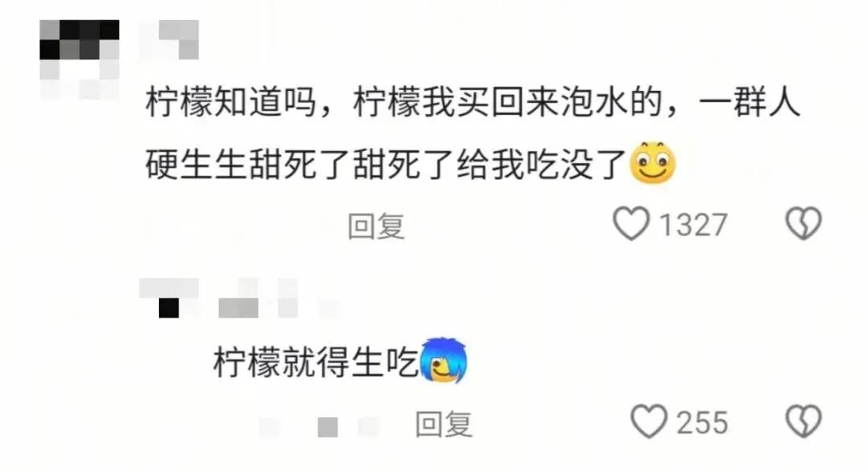Screen dimensions: 868x472
Task: Click the broken-heart dislike on the 1327-like comment
Action: point(804,224)
